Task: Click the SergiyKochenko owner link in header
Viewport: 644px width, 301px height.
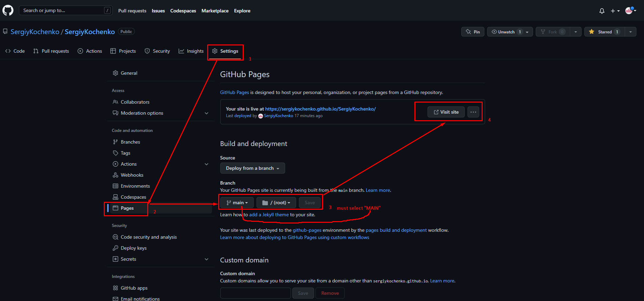Action: [x=35, y=32]
